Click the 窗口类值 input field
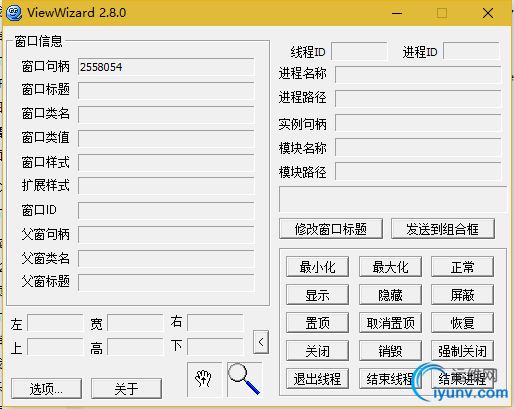The image size is (514, 409). point(166,139)
